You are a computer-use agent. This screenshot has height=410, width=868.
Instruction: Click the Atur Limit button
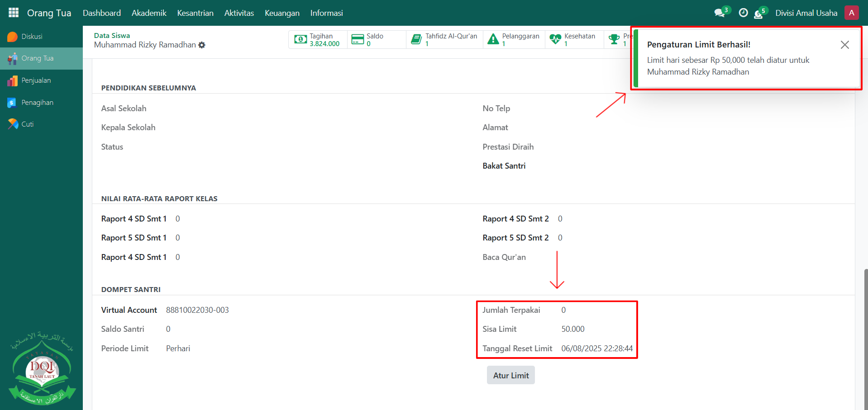click(510, 375)
